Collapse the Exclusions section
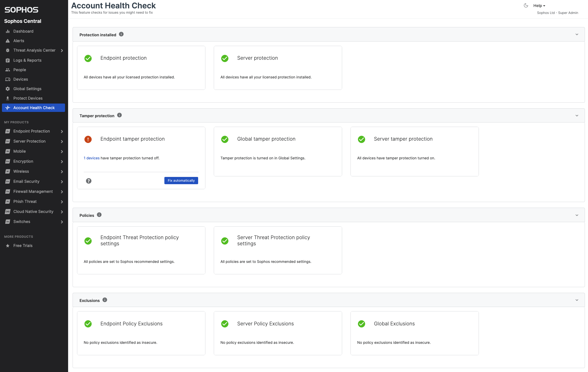Image resolution: width=588 pixels, height=372 pixels. point(577,300)
